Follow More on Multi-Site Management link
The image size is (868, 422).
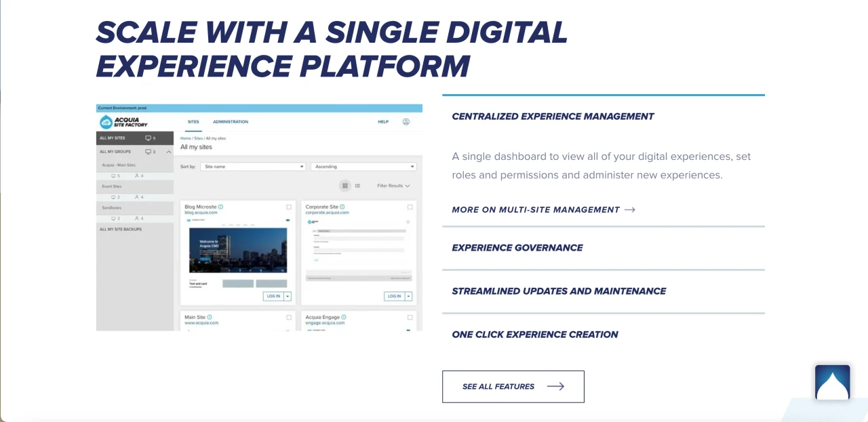pos(543,210)
